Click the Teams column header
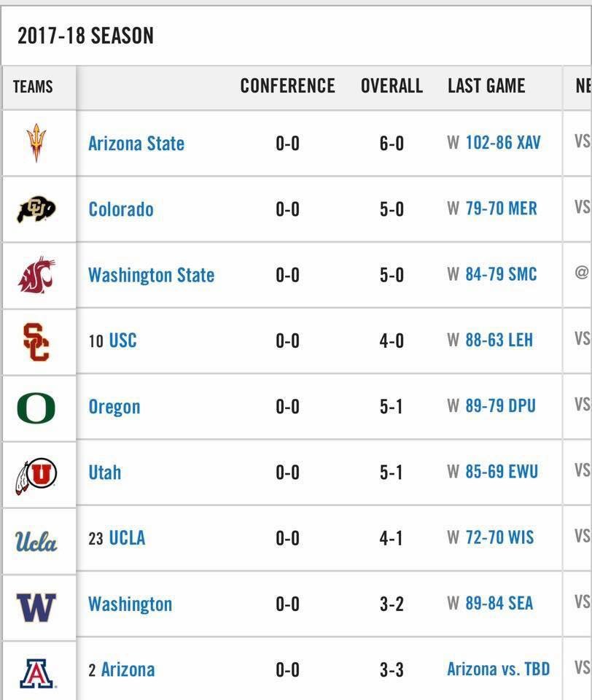The width and height of the screenshot is (592, 700). click(33, 87)
